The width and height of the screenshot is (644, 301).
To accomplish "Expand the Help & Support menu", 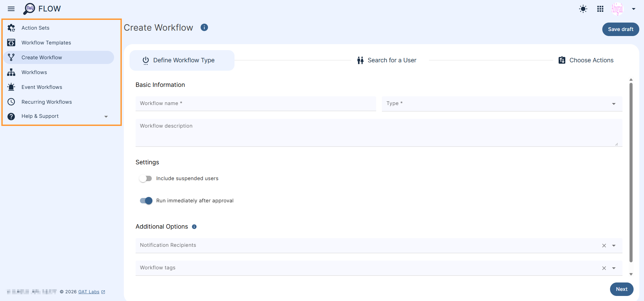I will (106, 116).
